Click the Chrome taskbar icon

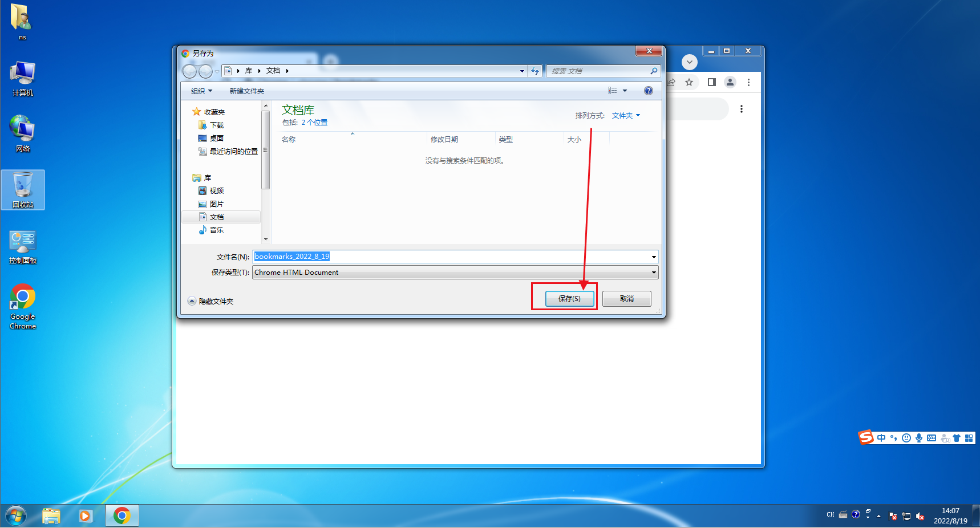point(122,516)
